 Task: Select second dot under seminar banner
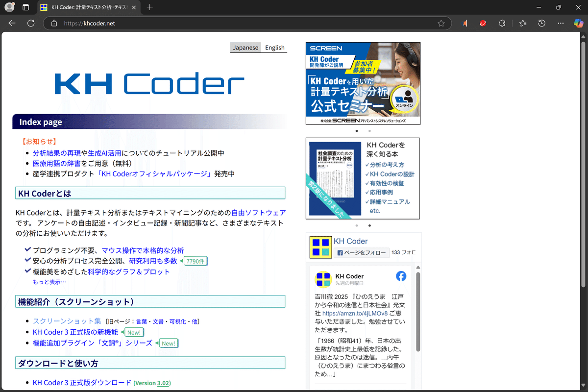[369, 131]
